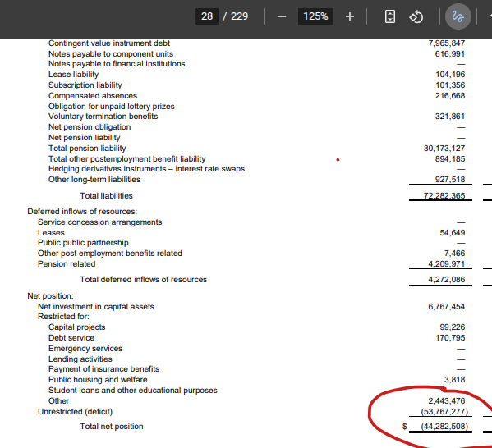Viewport: 492px width, 448px height.
Task: Click the value 894,185
Action: pos(450,159)
